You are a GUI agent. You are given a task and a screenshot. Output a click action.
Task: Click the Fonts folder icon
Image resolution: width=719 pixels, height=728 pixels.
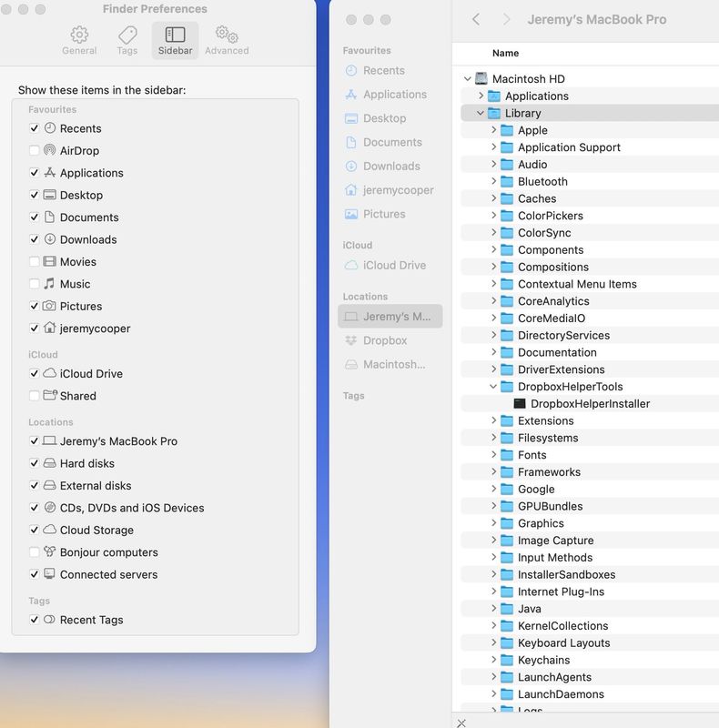click(507, 455)
